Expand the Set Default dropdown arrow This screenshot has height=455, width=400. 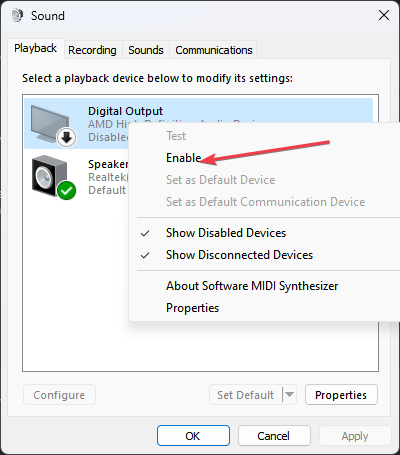[x=289, y=395]
